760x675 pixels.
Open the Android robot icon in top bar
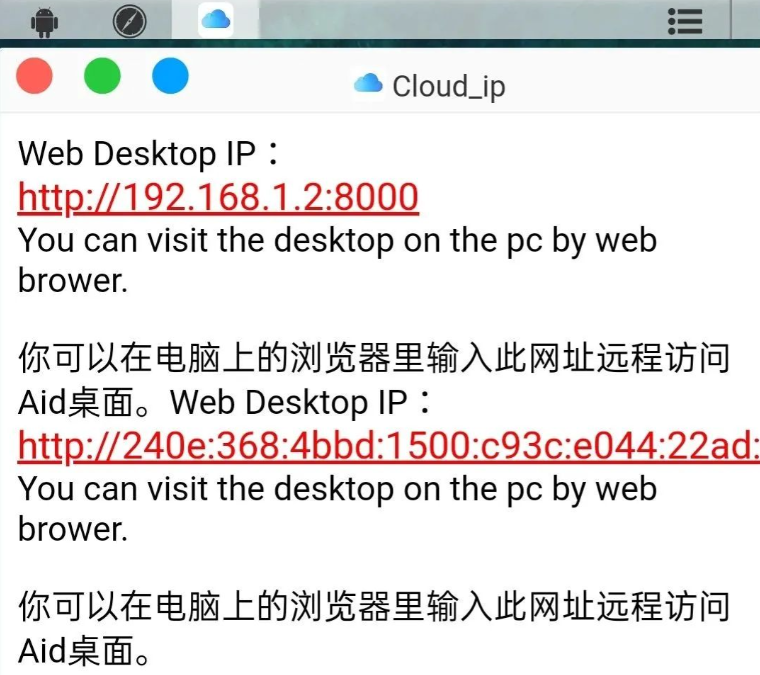point(45,21)
